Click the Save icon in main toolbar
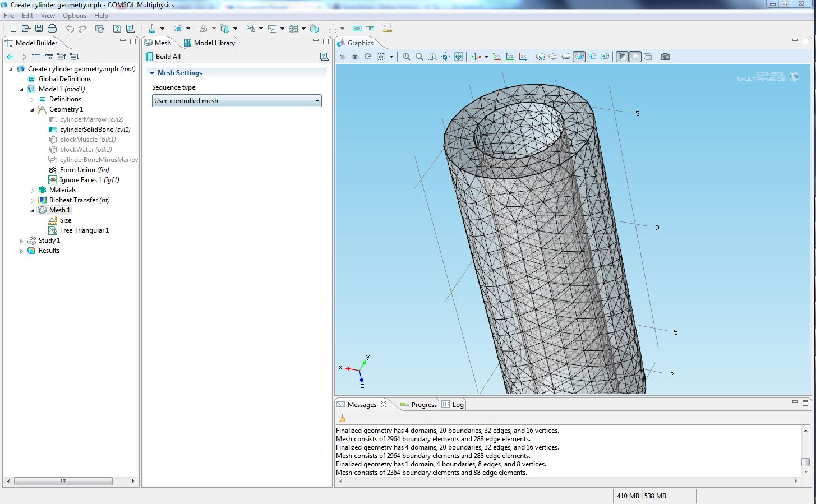The height and width of the screenshot is (504, 816). pos(39,29)
